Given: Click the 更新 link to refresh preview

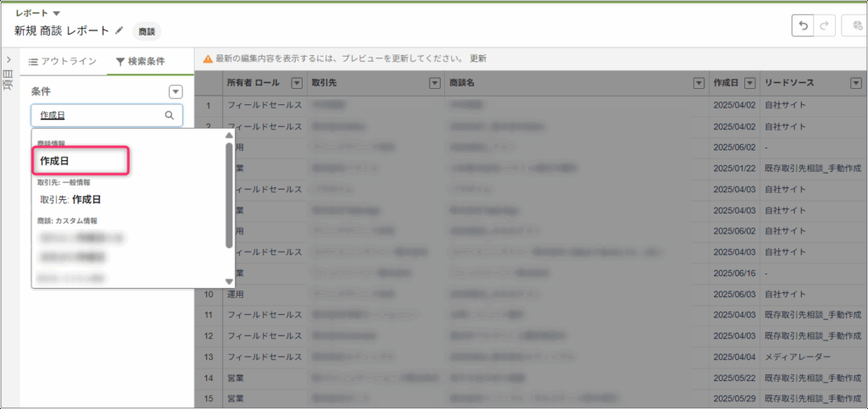Looking at the screenshot, I should pos(478,58).
